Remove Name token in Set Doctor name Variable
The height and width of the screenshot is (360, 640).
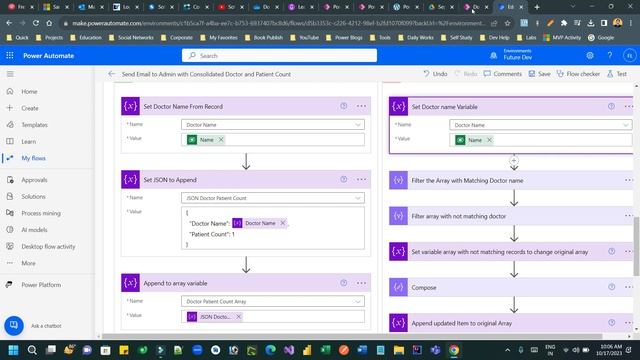(x=489, y=140)
